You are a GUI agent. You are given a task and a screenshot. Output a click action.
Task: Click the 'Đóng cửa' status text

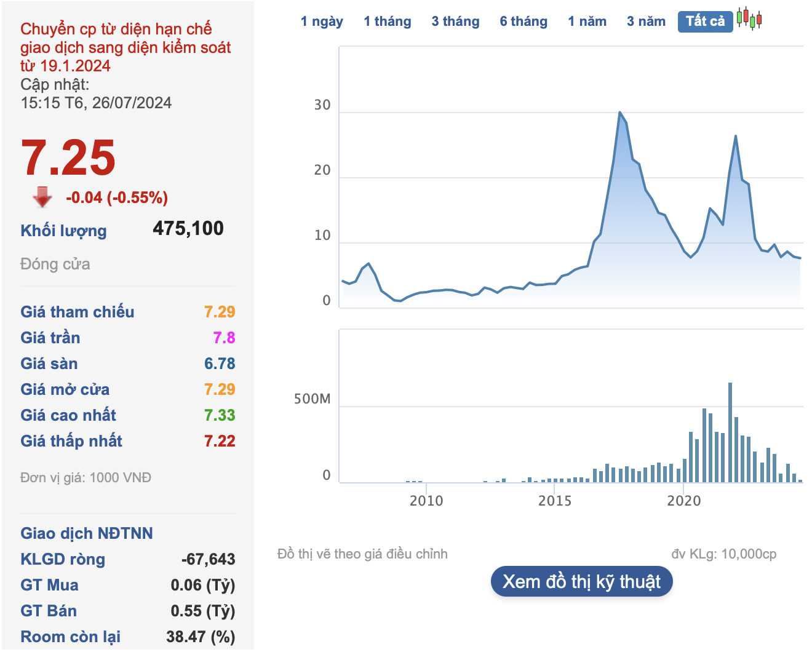pos(55,264)
